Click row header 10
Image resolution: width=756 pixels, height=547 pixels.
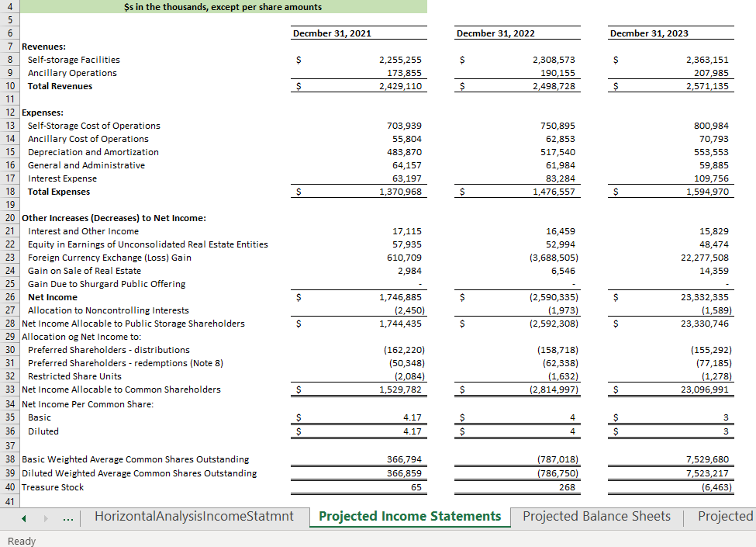pyautogui.click(x=9, y=86)
